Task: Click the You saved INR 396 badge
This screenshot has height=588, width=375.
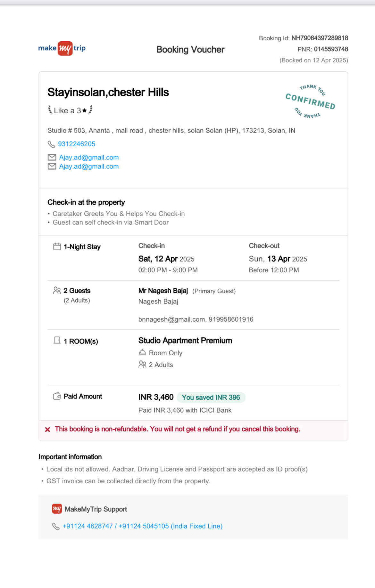Action: click(x=211, y=397)
